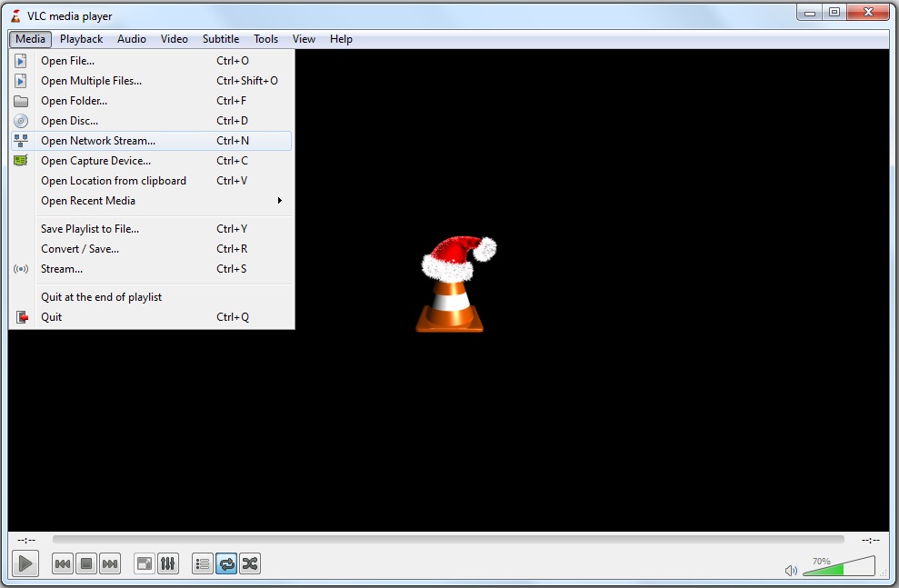The height and width of the screenshot is (588, 899).
Task: Open extended settings equalizer icon
Action: (168, 564)
